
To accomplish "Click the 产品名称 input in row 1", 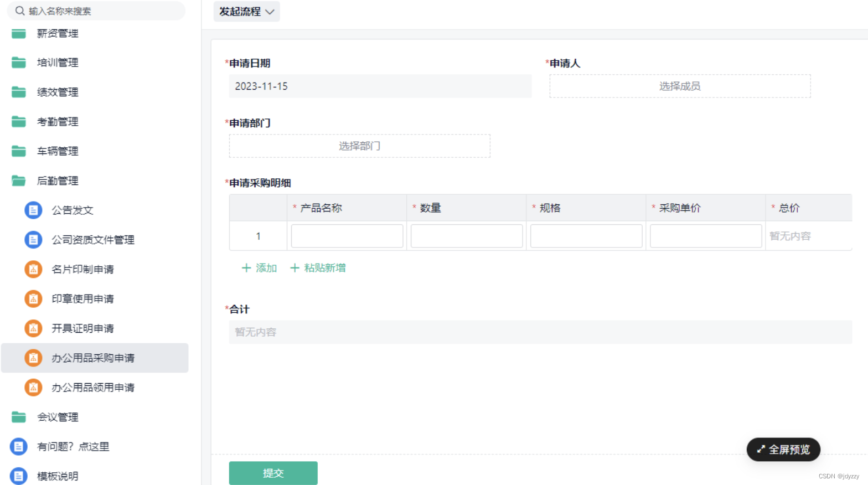I will pyautogui.click(x=347, y=236).
